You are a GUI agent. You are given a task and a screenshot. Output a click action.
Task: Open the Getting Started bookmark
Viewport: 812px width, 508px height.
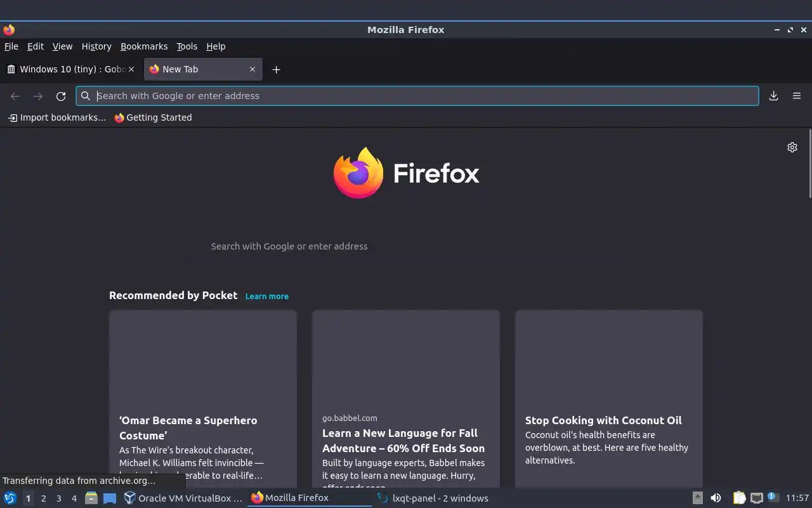click(x=153, y=117)
